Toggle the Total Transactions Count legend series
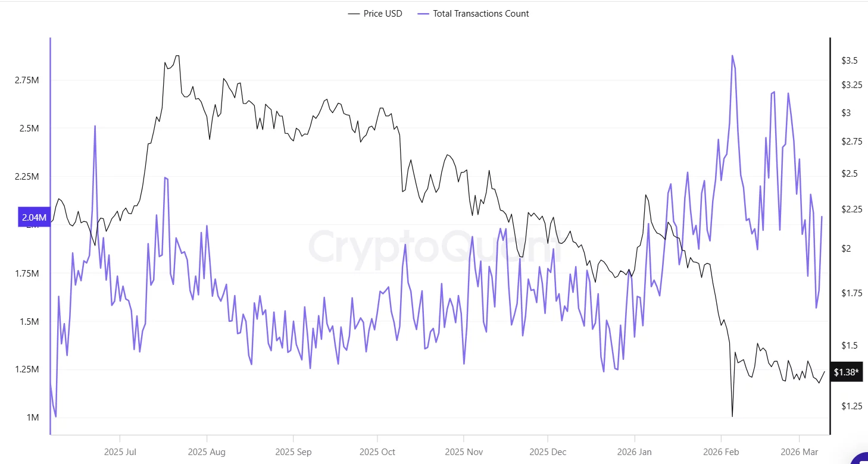The image size is (868, 464). click(480, 14)
